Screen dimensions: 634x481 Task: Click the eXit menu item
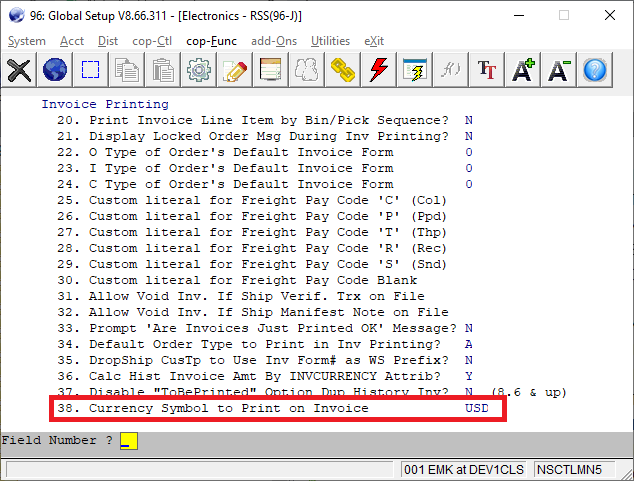(x=374, y=41)
